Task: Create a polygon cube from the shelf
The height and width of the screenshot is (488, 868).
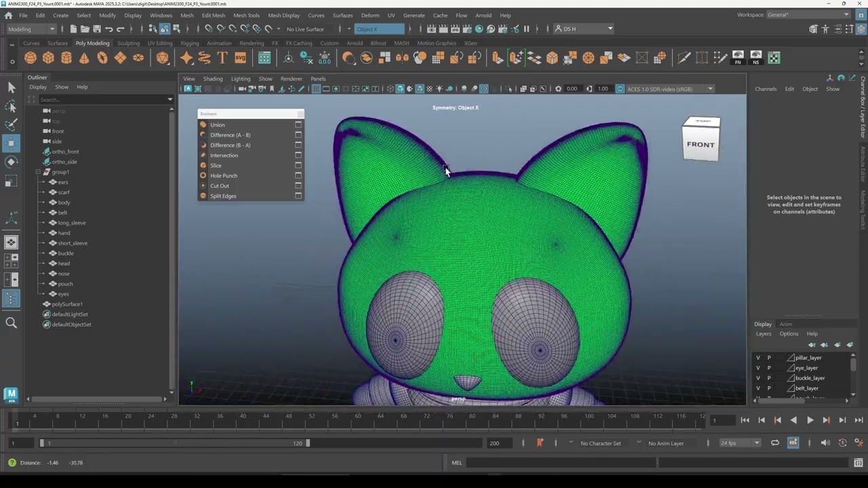Action: (48, 58)
